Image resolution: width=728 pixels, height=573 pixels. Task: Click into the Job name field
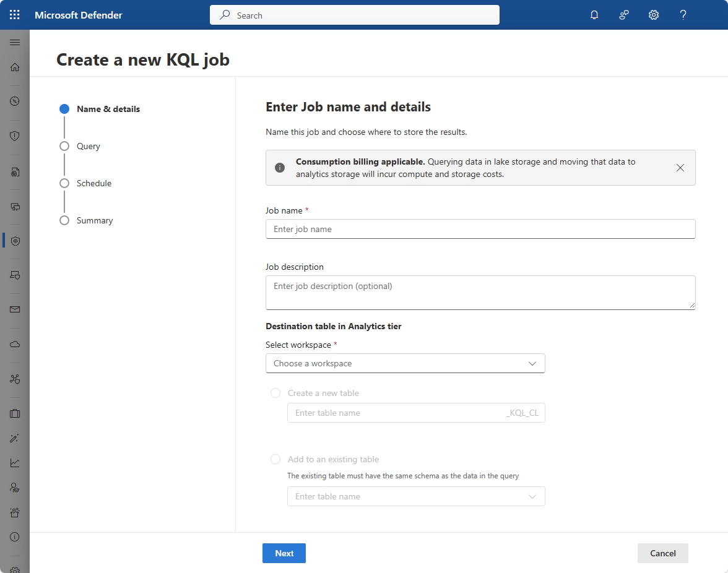480,229
